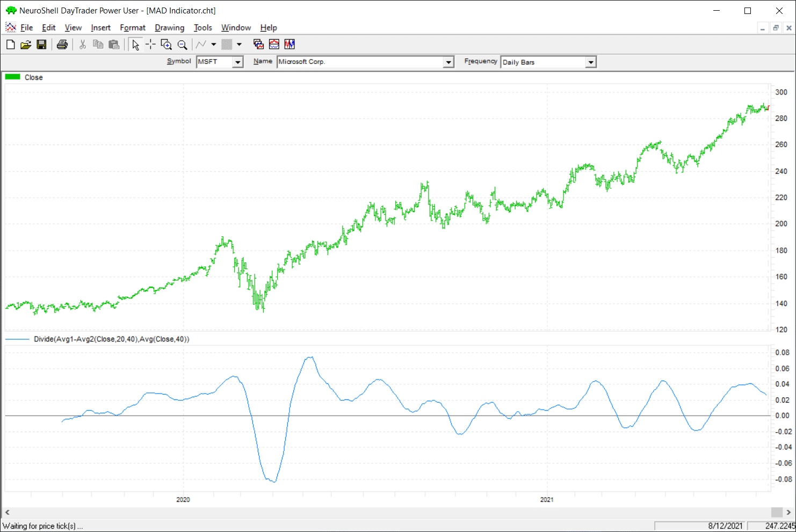Click the 300 price axis label
This screenshot has height=532, width=796.
(781, 92)
